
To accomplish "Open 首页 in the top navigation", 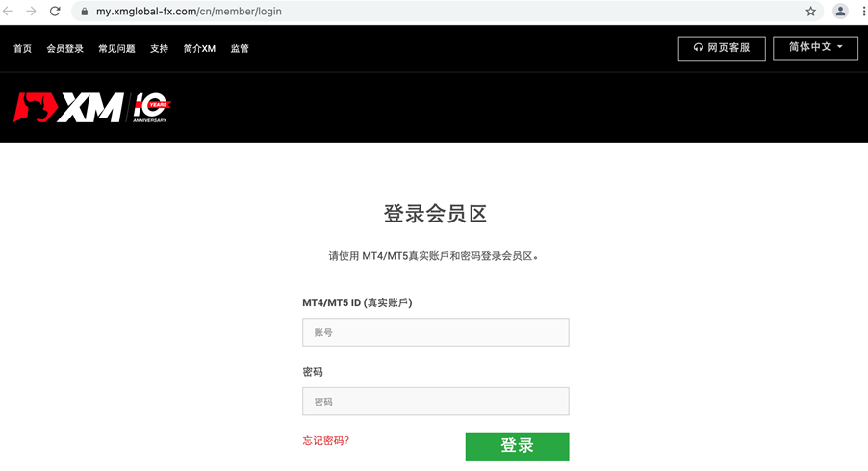I will click(x=22, y=49).
